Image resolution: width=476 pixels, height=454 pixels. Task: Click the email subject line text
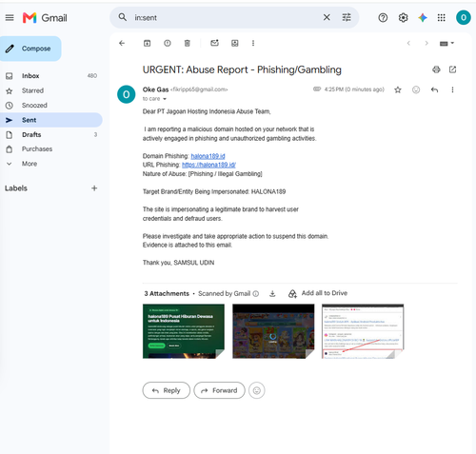242,69
